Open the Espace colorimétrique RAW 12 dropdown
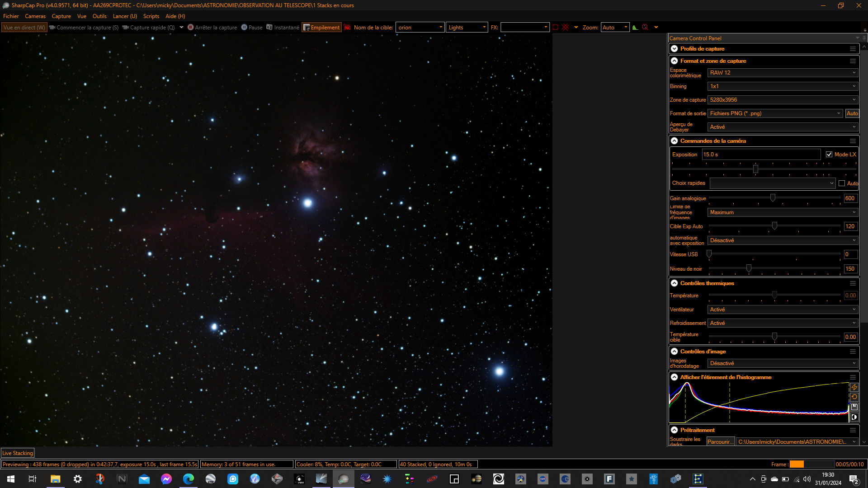The height and width of the screenshot is (488, 868). pyautogui.click(x=782, y=73)
